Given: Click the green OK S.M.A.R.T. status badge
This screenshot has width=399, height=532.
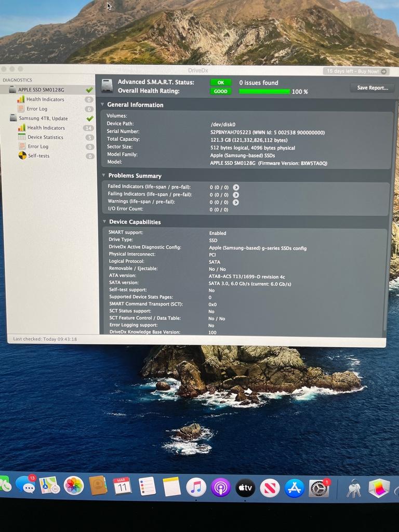Looking at the screenshot, I should point(220,83).
